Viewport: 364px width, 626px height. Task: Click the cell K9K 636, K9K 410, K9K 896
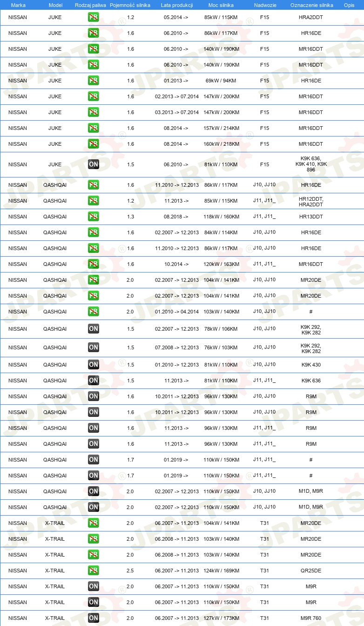pyautogui.click(x=311, y=164)
